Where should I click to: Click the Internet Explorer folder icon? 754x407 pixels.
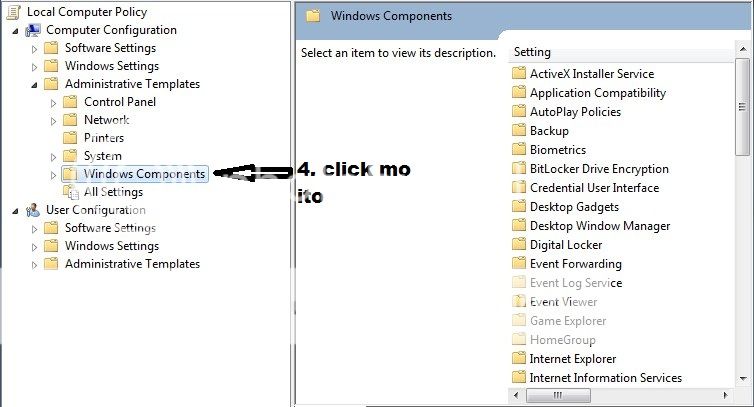click(x=518, y=359)
